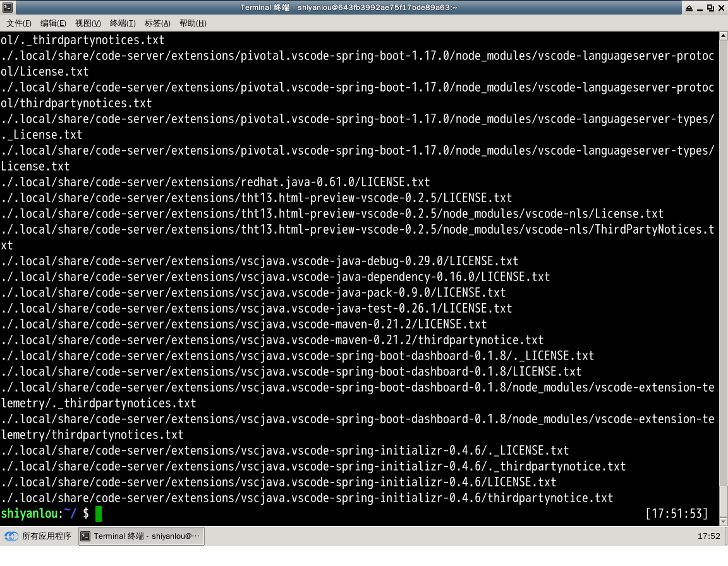Click the spring-boot-dashboard-0.1.8/LICENSE.txt line
Viewport: 728px width, 566px height.
tap(291, 371)
